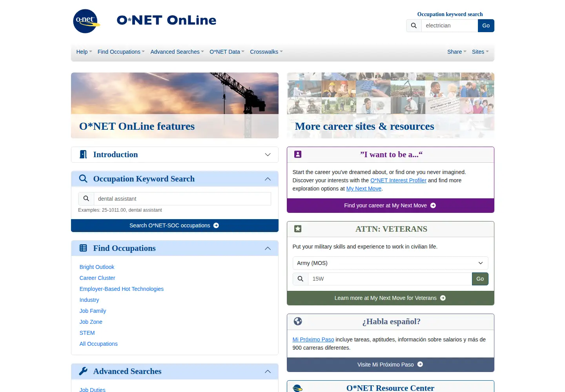Viewport: 565px width, 392px height.
Task: Open the Bright Outlook link
Action: (97, 267)
